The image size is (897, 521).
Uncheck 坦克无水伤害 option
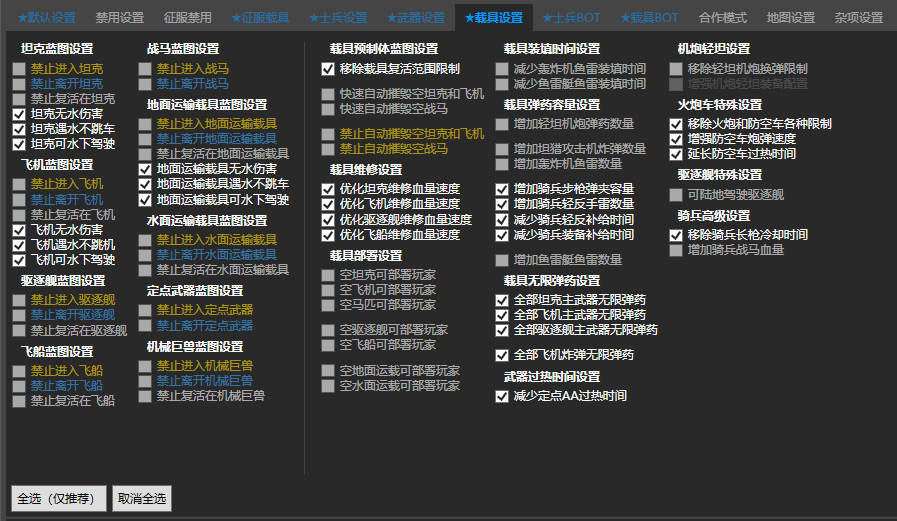[x=19, y=114]
